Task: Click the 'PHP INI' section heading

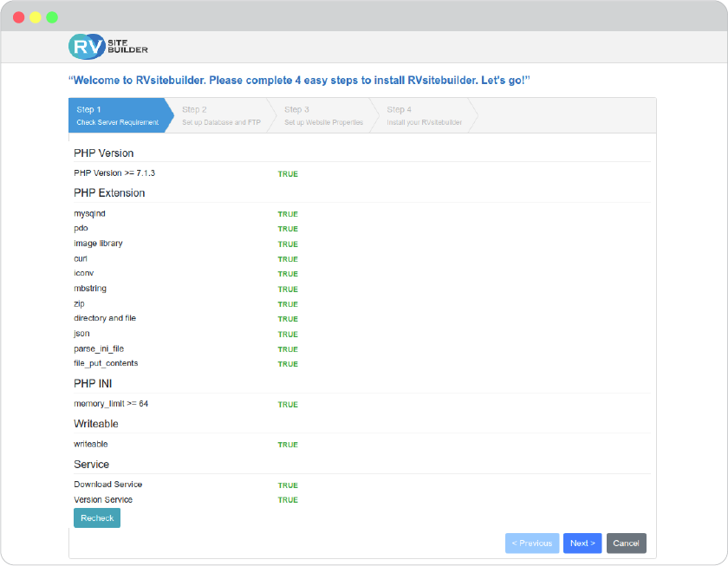Action: pos(93,383)
